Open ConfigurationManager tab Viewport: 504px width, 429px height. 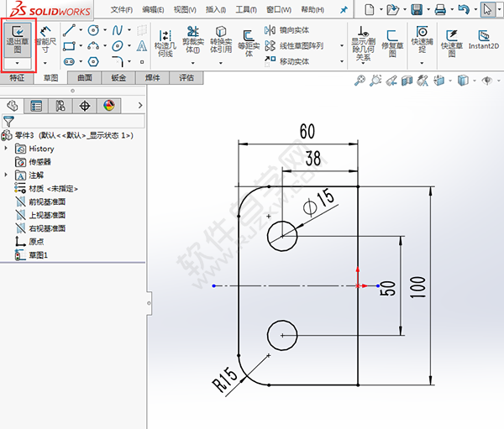60,106
